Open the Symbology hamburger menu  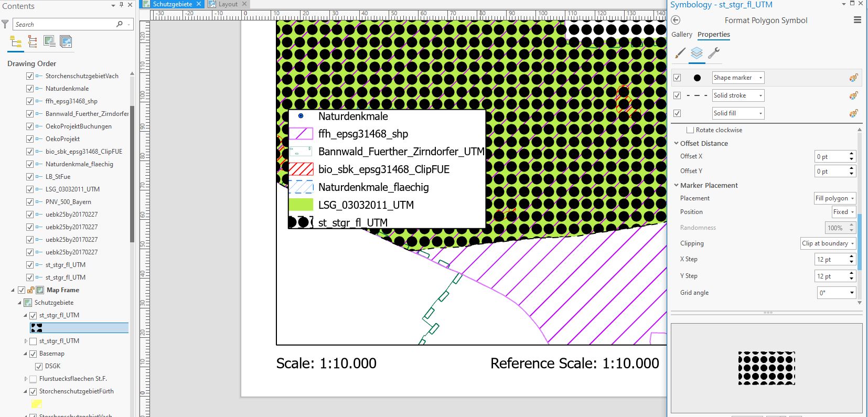[x=858, y=20]
